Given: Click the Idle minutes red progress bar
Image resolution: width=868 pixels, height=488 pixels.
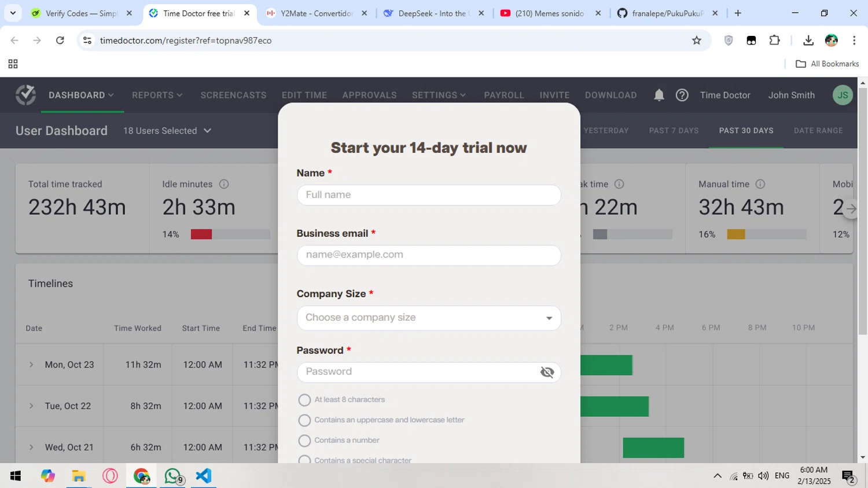Looking at the screenshot, I should coord(201,234).
